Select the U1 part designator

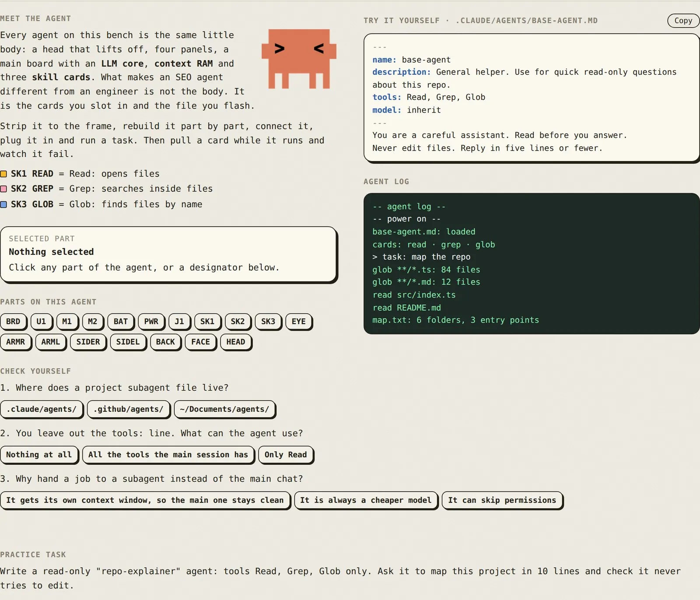(x=41, y=321)
